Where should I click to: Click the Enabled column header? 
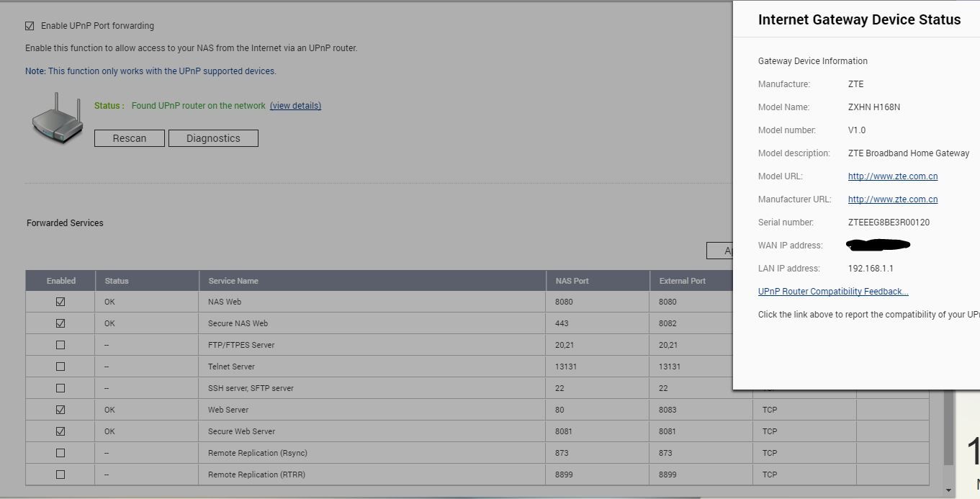pyautogui.click(x=60, y=281)
